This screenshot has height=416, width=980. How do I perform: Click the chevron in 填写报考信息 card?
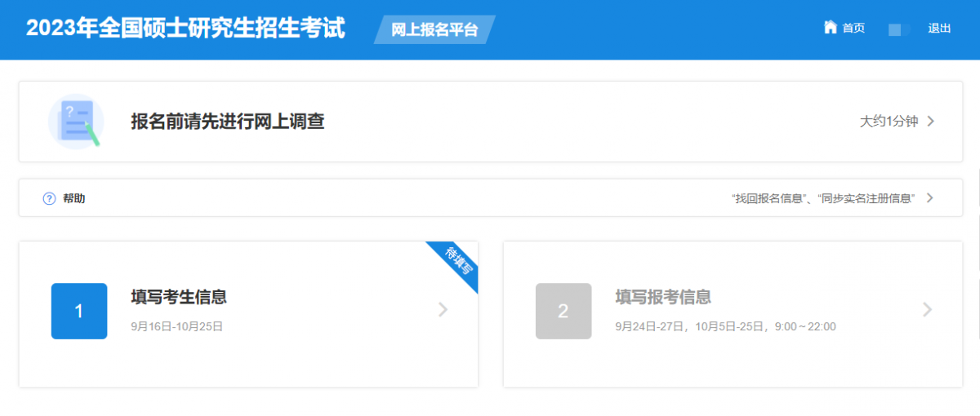click(x=927, y=309)
